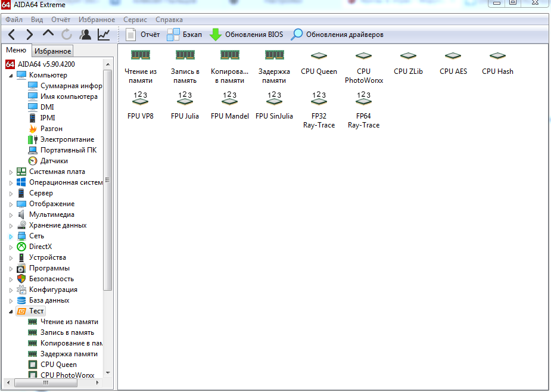Collapse the Компьютер tree node
This screenshot has width=551, height=392.
pyautogui.click(x=11, y=76)
